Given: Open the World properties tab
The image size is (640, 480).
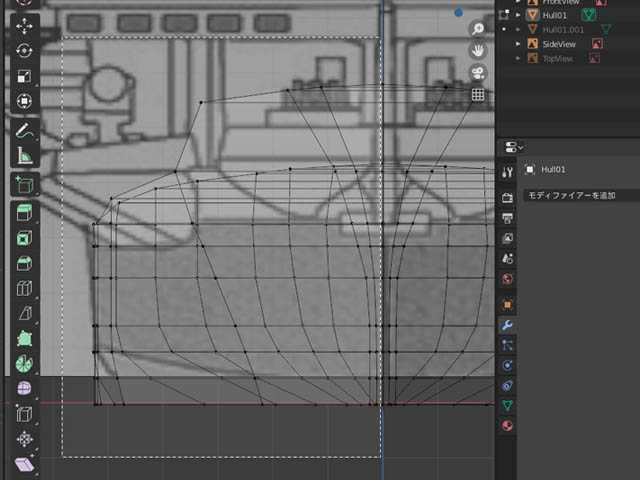Looking at the screenshot, I should coord(507,279).
